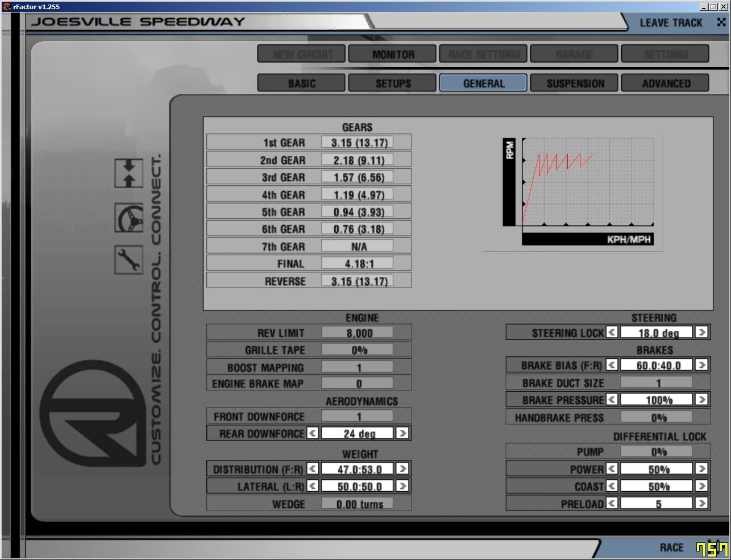Switch to the Setups tab
Screen dimensions: 731x560
tap(392, 83)
